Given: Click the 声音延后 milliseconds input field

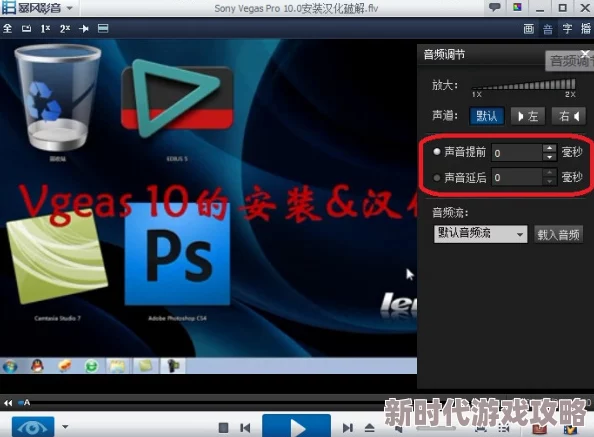Looking at the screenshot, I should pos(517,177).
